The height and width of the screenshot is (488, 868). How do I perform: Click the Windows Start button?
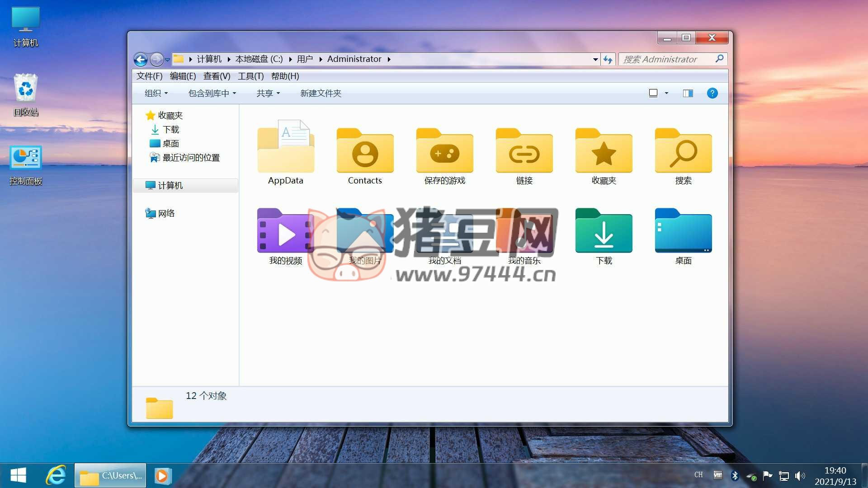(18, 475)
